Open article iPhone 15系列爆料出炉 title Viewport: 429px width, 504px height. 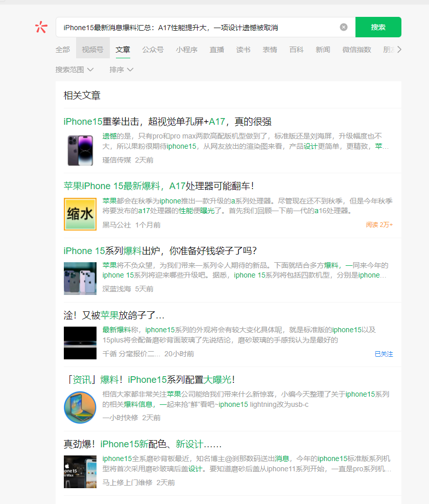click(160, 250)
